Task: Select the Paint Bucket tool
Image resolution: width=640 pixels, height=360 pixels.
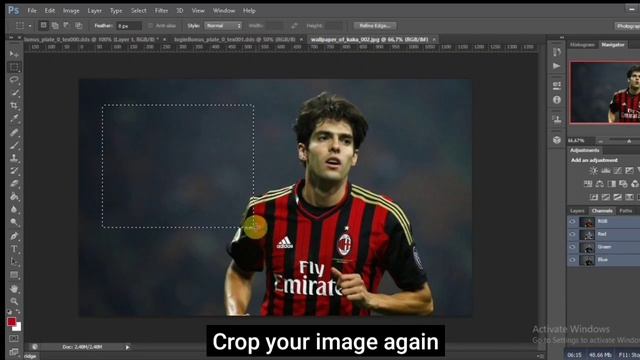Action: (14, 197)
